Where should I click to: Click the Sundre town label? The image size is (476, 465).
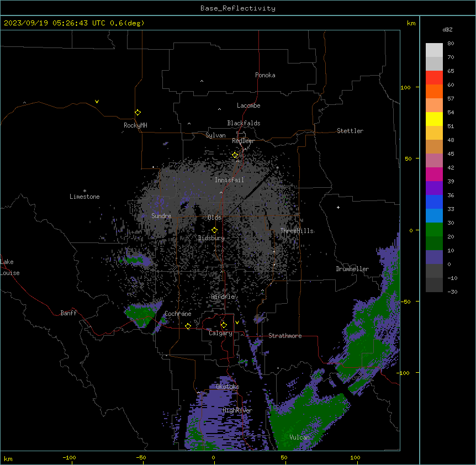click(161, 216)
